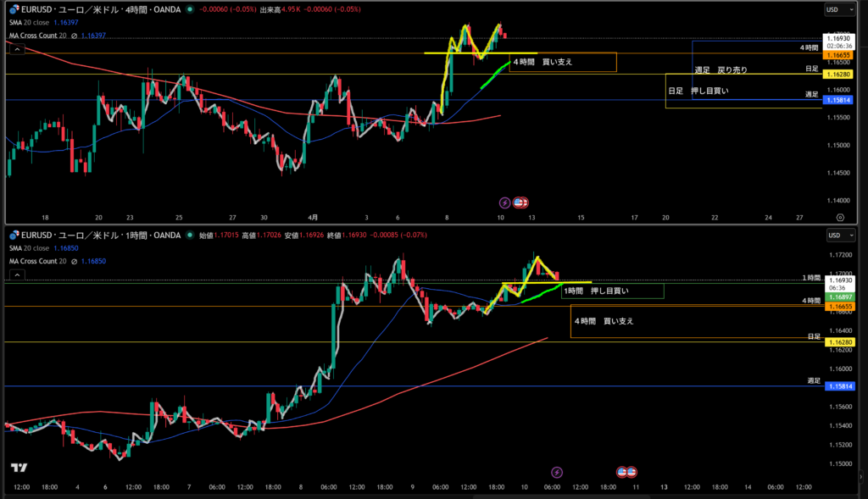Click the TradingView logo in lower chart
The image size is (868, 499).
tap(19, 468)
